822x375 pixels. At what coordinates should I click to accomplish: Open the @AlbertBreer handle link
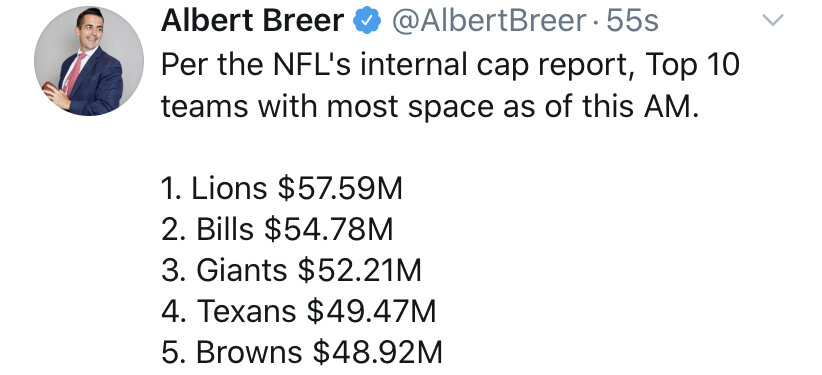[x=489, y=21]
